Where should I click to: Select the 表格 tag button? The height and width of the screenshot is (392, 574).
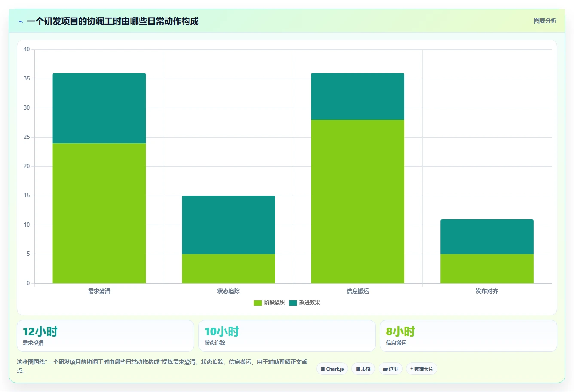(x=363, y=369)
